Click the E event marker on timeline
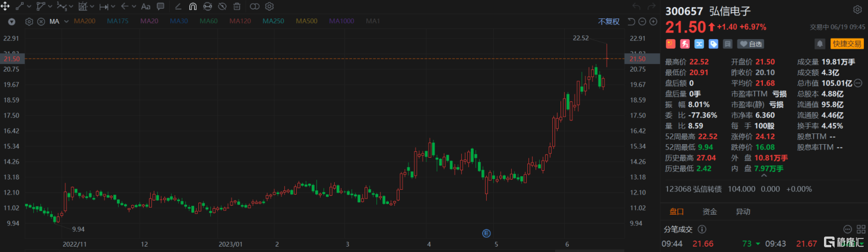The width and height of the screenshot is (868, 252). (486, 234)
